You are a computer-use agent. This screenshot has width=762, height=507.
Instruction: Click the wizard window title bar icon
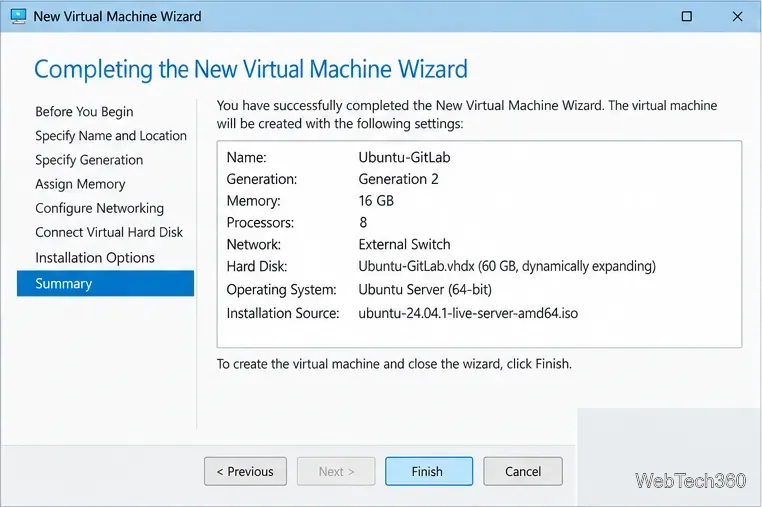18,16
